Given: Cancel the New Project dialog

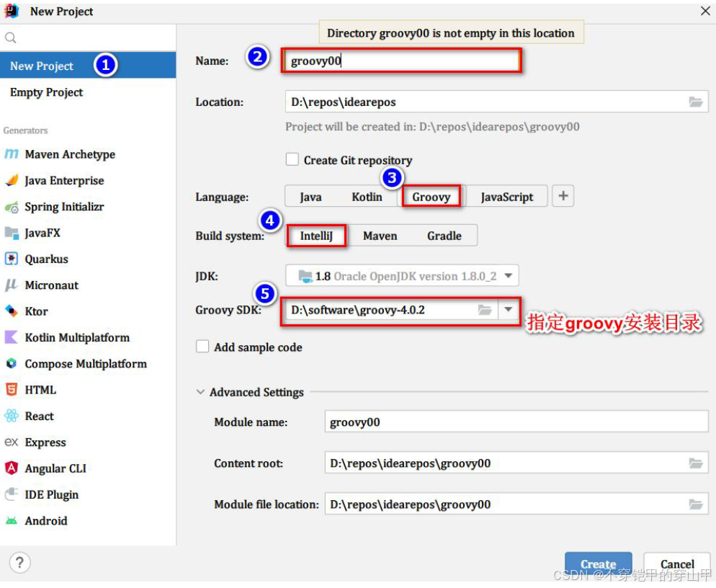Looking at the screenshot, I should tap(677, 564).
